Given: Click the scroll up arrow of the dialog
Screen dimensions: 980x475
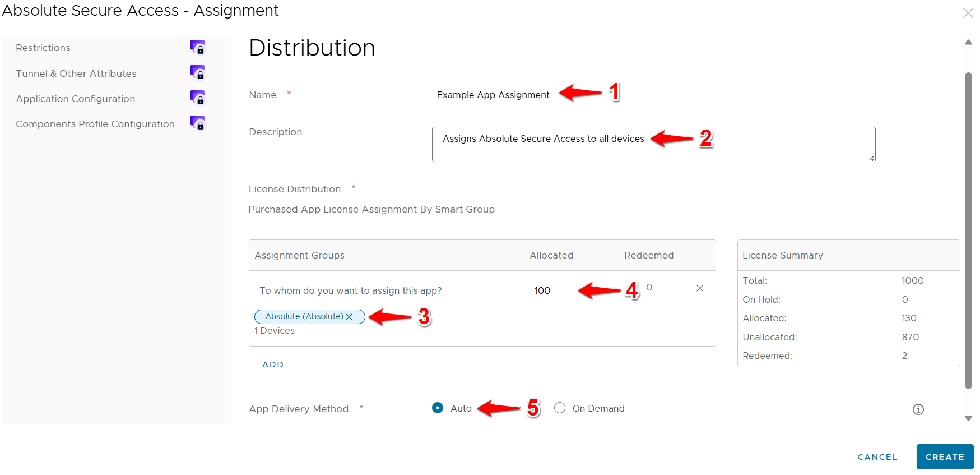Looking at the screenshot, I should [x=968, y=42].
